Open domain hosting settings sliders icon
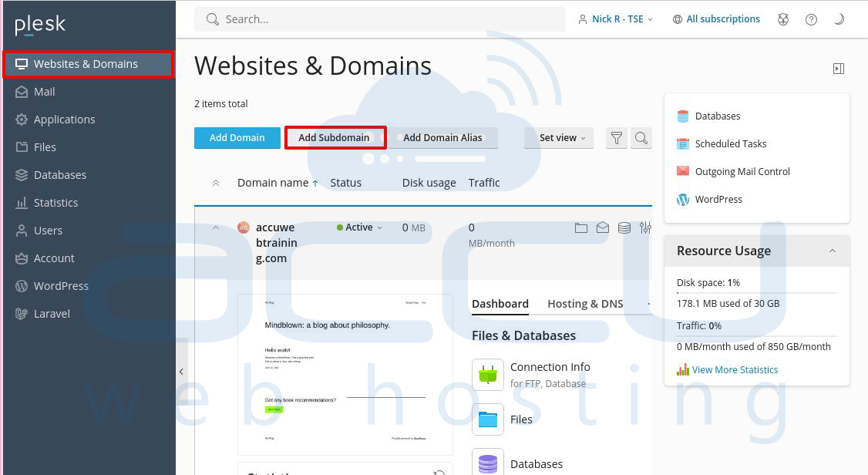Screen dimensions: 868x475 point(645,227)
